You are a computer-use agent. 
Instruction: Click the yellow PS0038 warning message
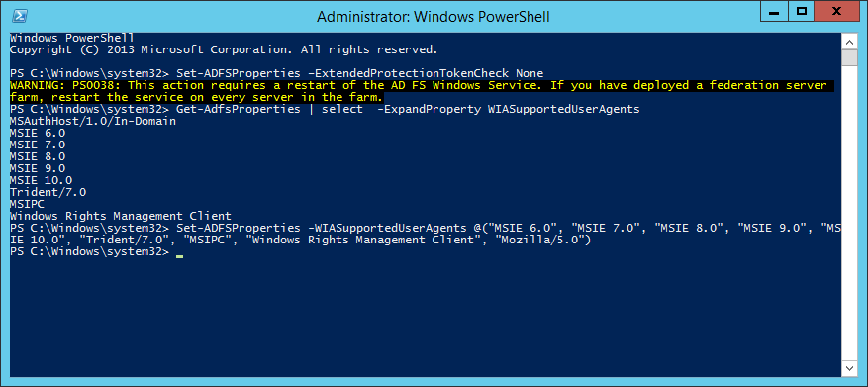[419, 91]
